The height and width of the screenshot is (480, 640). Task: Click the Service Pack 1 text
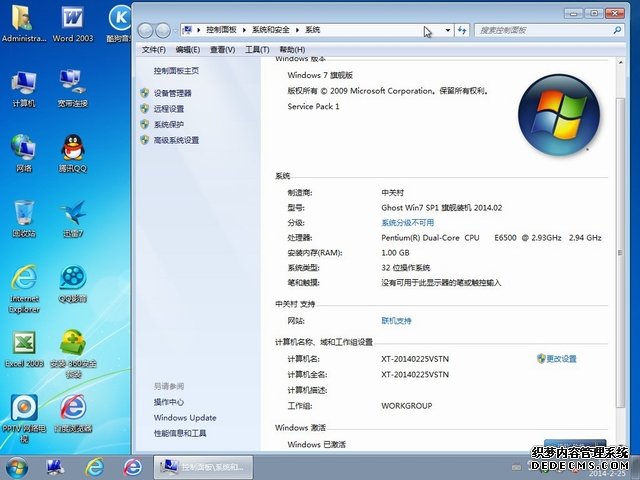pyautogui.click(x=313, y=107)
